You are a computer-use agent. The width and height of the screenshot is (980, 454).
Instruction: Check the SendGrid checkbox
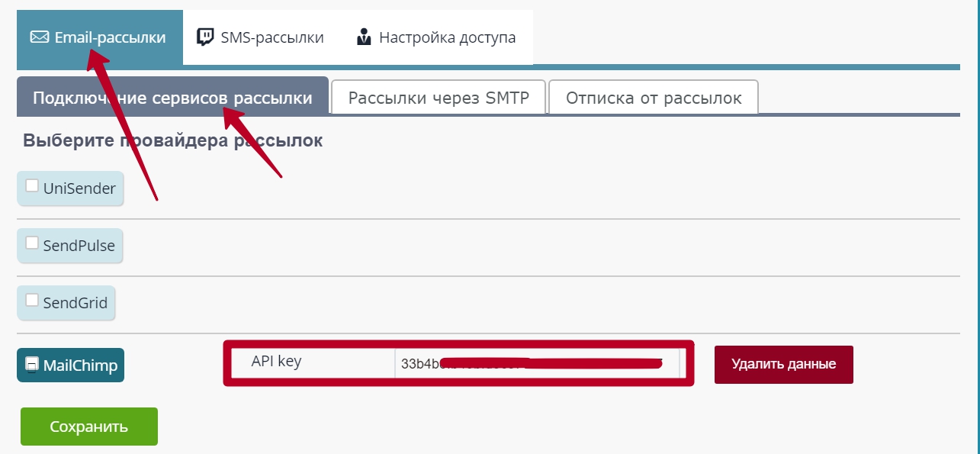[x=32, y=300]
